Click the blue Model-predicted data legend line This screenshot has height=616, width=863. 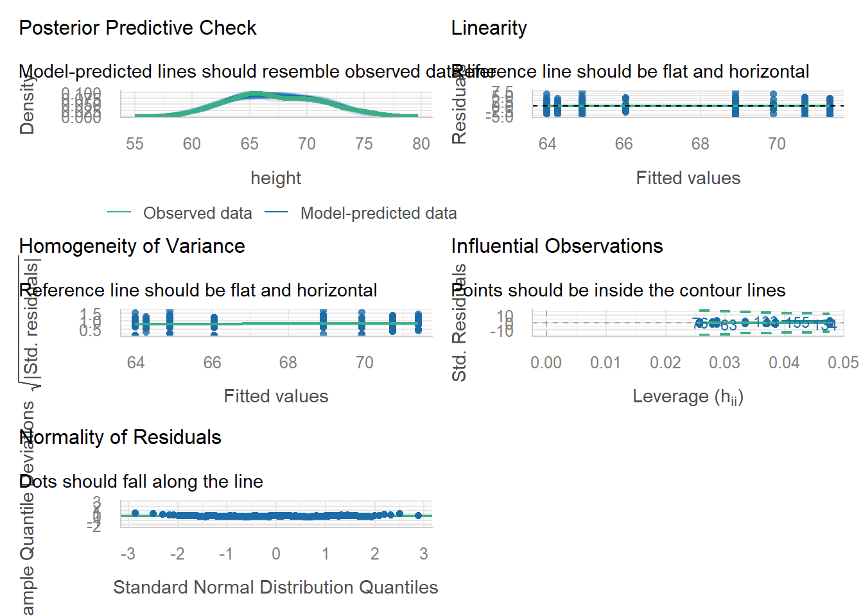(x=276, y=213)
